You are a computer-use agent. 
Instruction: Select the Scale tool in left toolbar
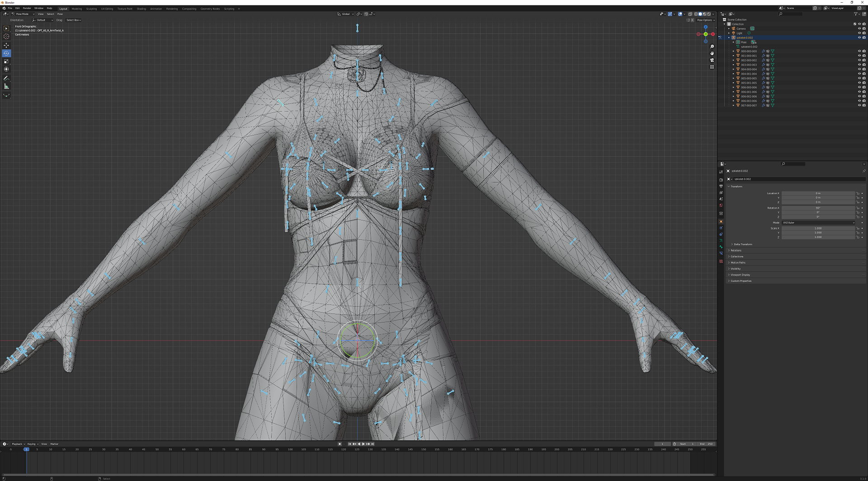click(x=6, y=61)
